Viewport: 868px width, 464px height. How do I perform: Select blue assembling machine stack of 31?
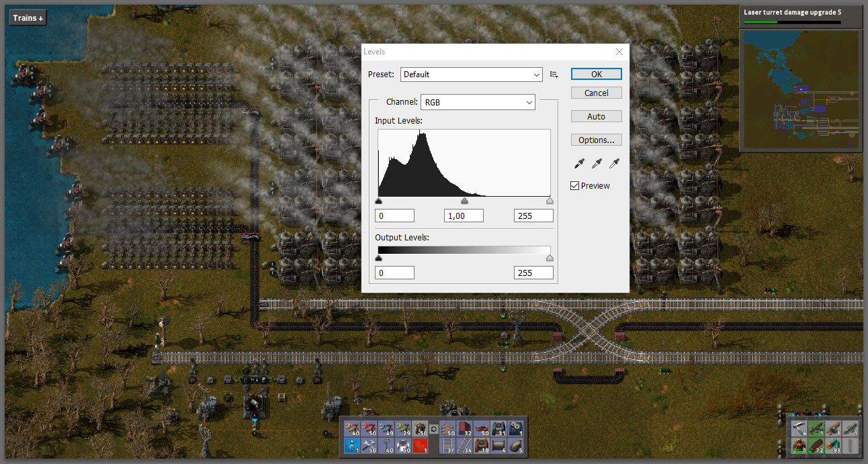[498, 428]
